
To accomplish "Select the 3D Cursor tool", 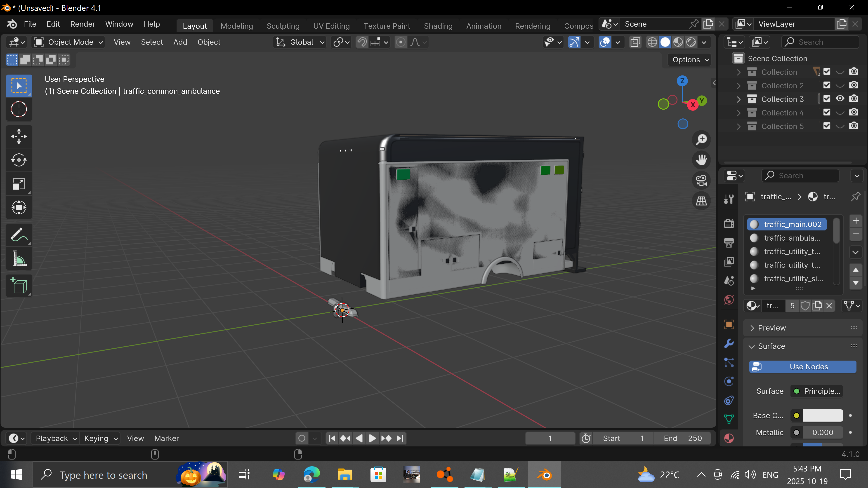I will point(19,109).
